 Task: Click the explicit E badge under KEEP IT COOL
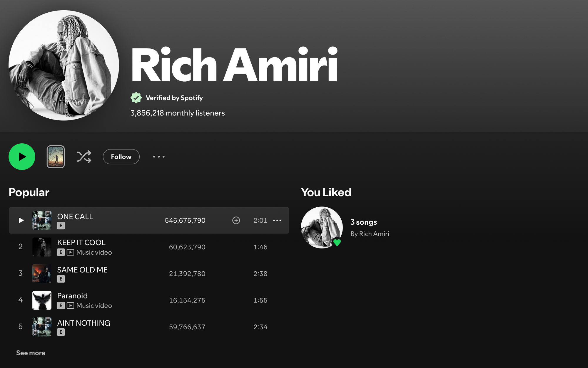[x=61, y=252]
